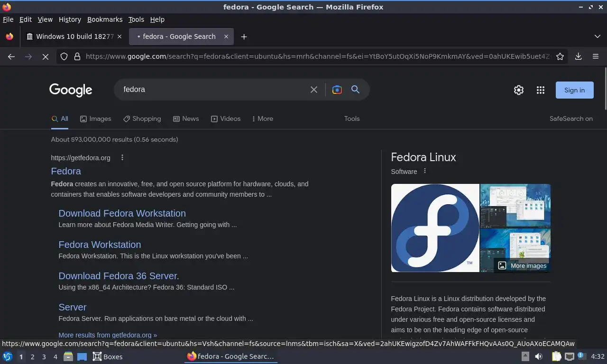This screenshot has width=607, height=364.
Task: Close the fedora - Google Search tab
Action: pyautogui.click(x=226, y=36)
